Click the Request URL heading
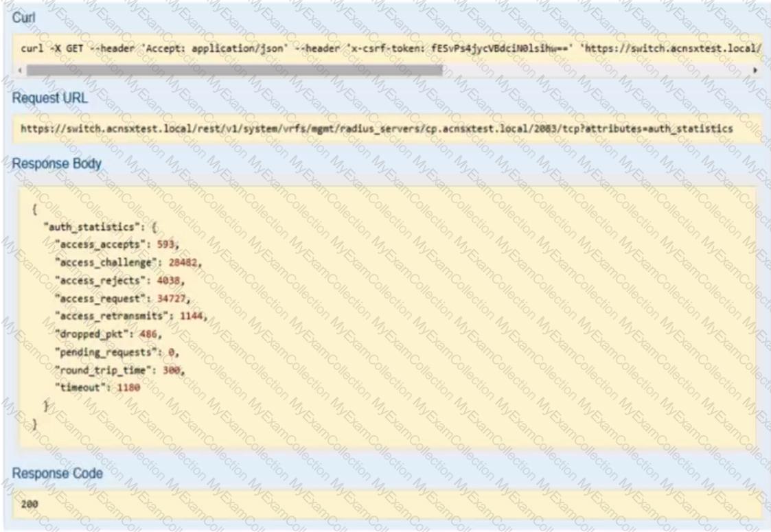Viewport: 771px width, 532px height. click(49, 98)
